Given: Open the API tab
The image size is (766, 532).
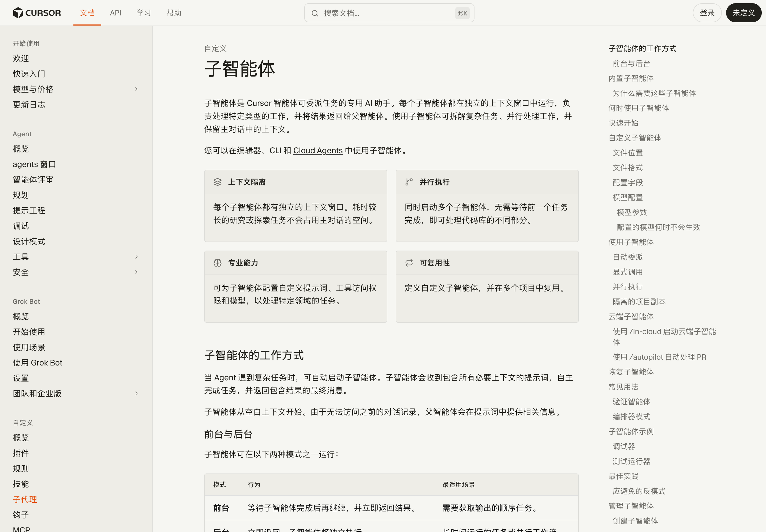Looking at the screenshot, I should tap(116, 13).
